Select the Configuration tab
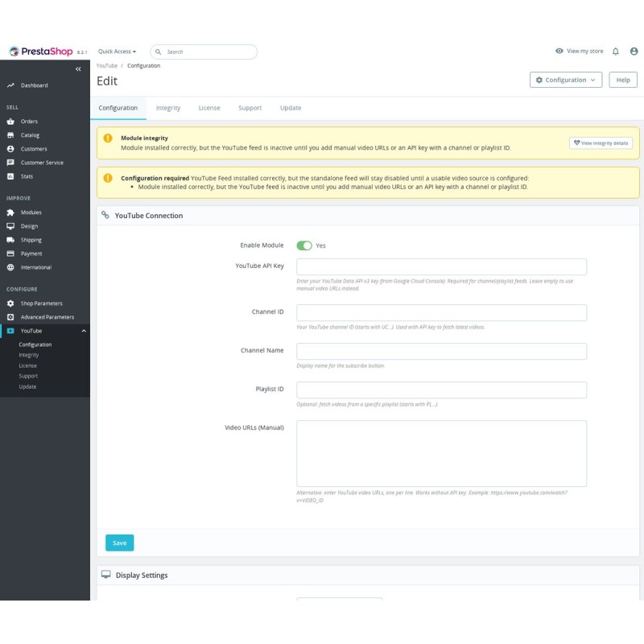Screen dimensions: 644x644 tap(118, 108)
